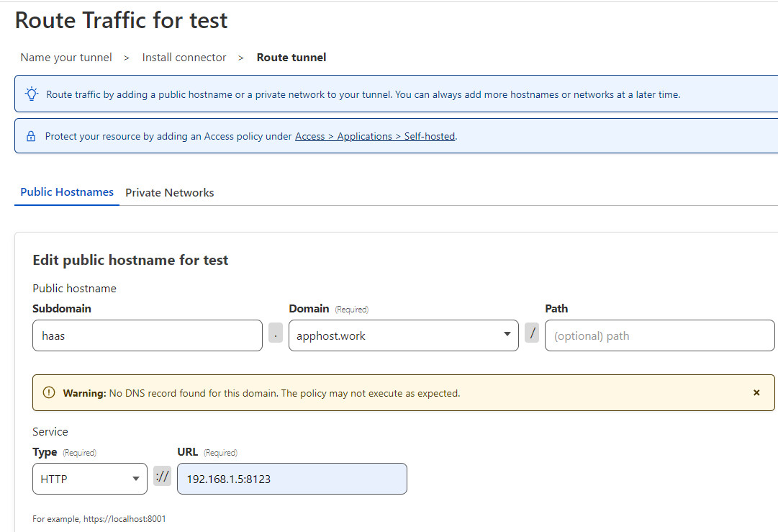Return to the Install connector step
The width and height of the screenshot is (778, 532).
click(x=184, y=58)
